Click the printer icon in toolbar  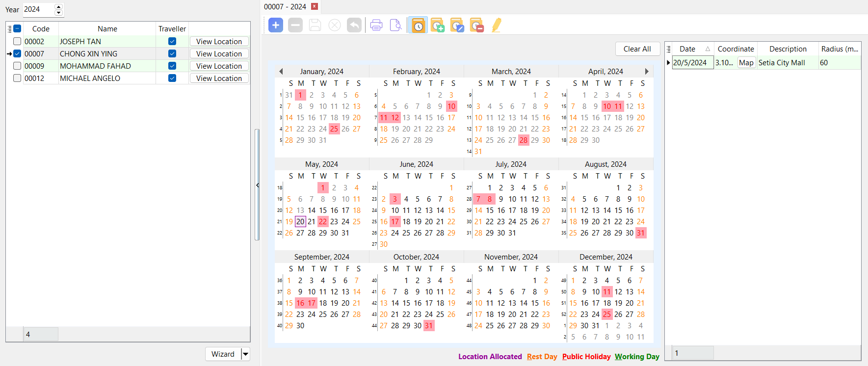coord(376,25)
